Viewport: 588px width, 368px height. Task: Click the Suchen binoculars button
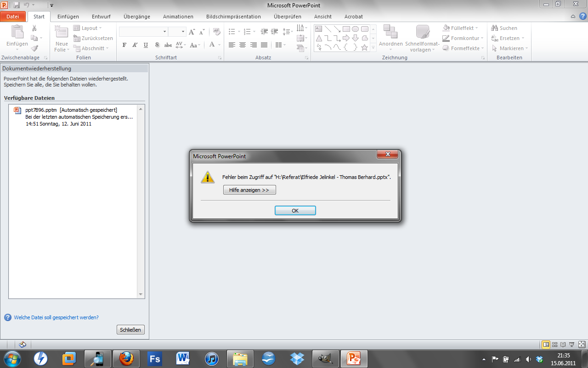pyautogui.click(x=504, y=28)
